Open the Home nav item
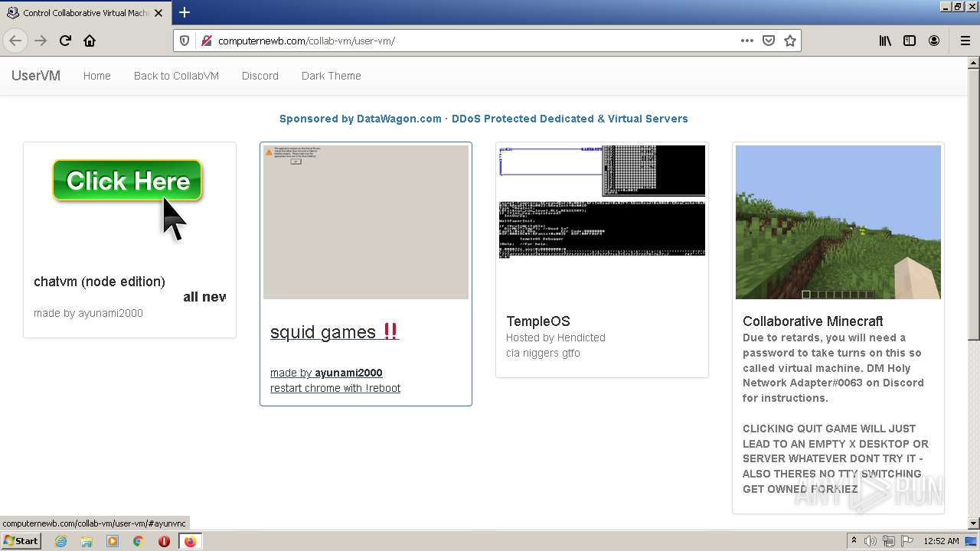This screenshot has width=980, height=551. (97, 76)
